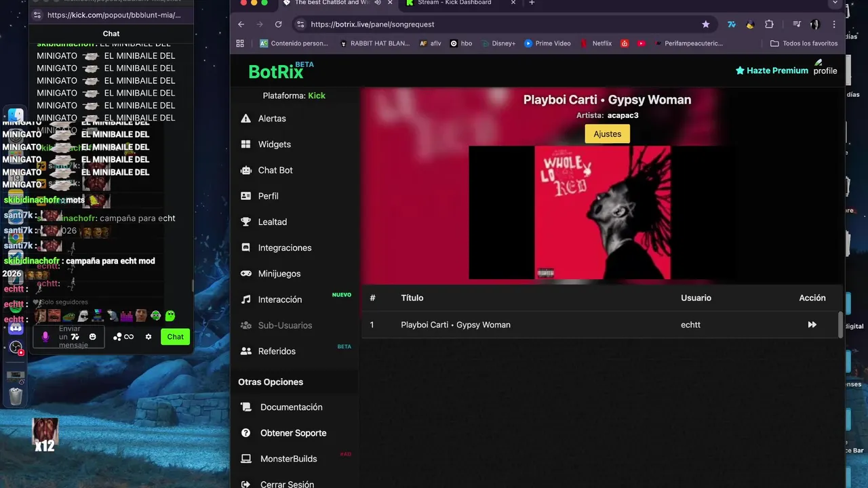The height and width of the screenshot is (488, 868).
Task: Mute the BotRix tab audio icon
Action: [x=377, y=3]
